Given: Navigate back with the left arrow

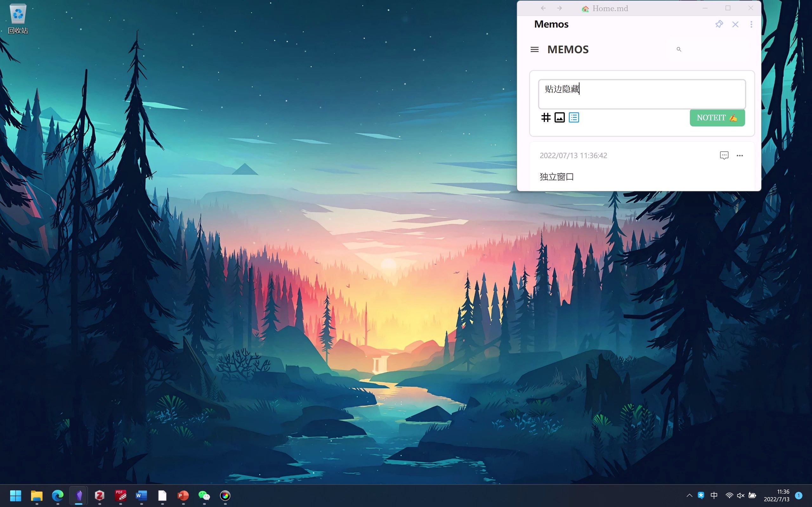Looking at the screenshot, I should pos(543,8).
